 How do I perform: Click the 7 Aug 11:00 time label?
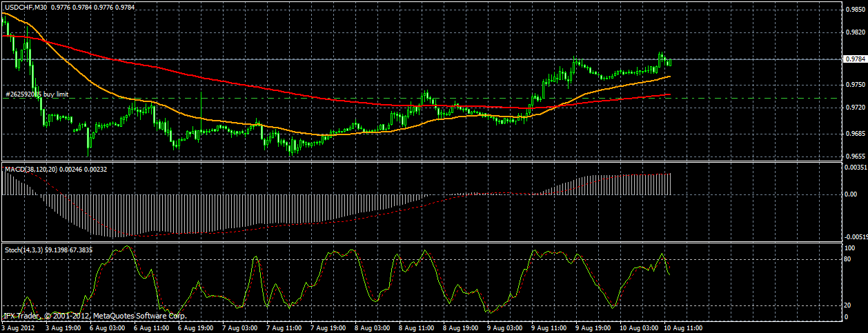(x=283, y=328)
